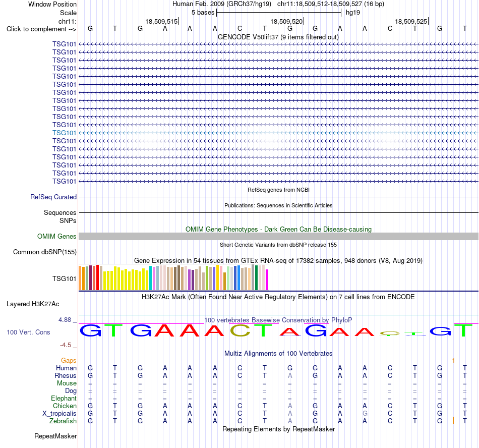This screenshot has width=479, height=448.
Task: Click the light-blue highlighted TSG101 transcript label
Action: [64, 133]
